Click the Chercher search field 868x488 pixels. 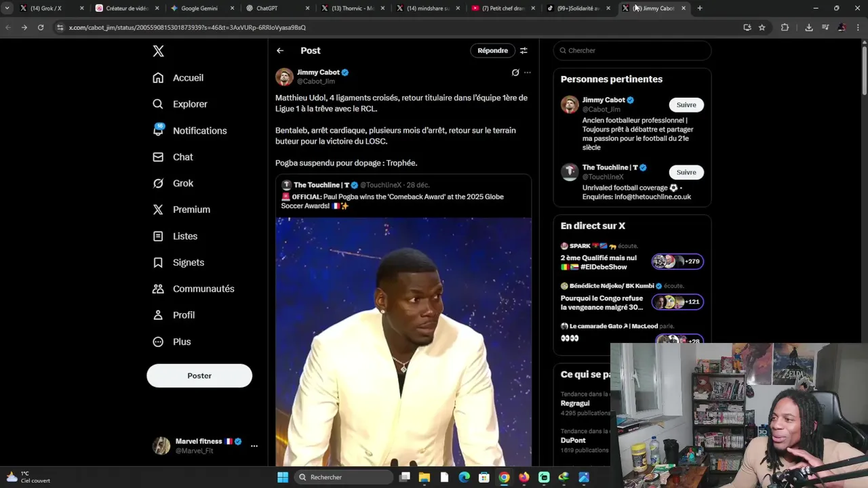(x=632, y=51)
